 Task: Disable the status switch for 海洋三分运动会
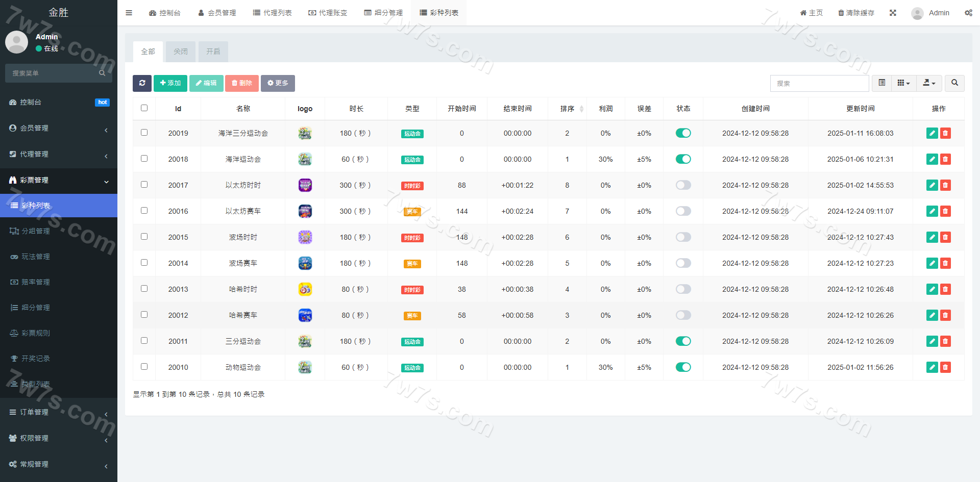[683, 133]
